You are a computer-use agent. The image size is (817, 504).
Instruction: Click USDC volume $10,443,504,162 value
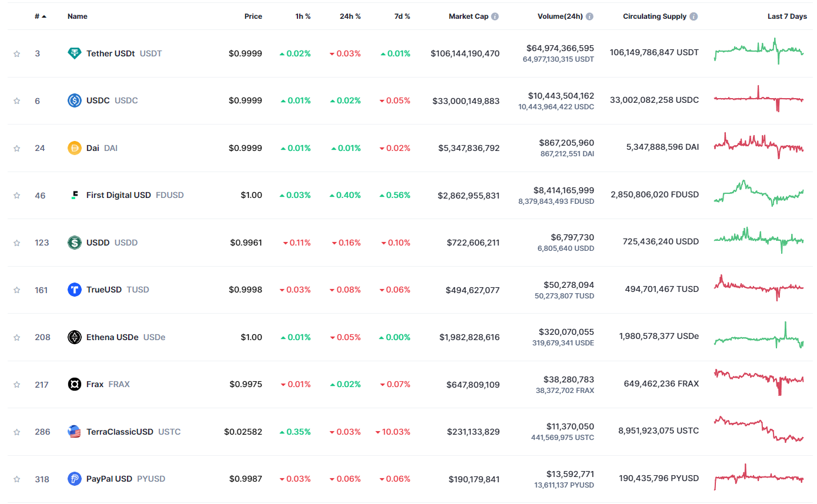[562, 96]
